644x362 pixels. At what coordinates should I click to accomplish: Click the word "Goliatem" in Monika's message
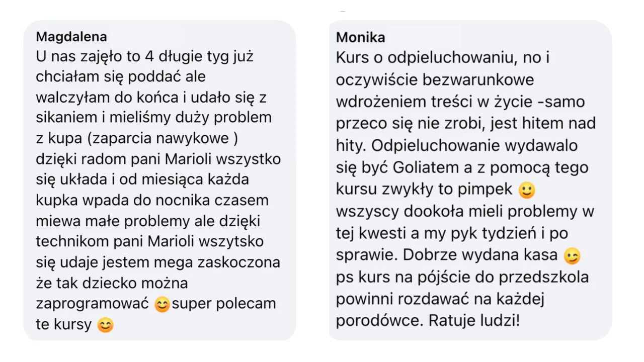coord(430,167)
